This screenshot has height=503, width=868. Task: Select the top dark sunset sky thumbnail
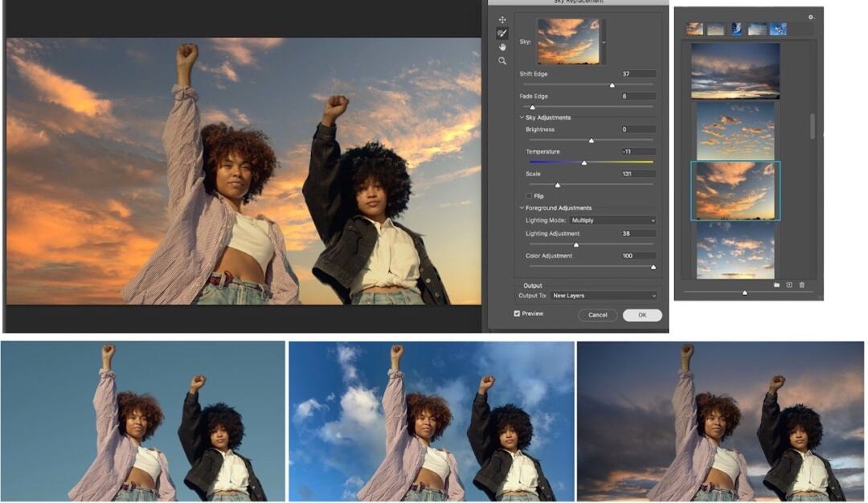click(735, 70)
